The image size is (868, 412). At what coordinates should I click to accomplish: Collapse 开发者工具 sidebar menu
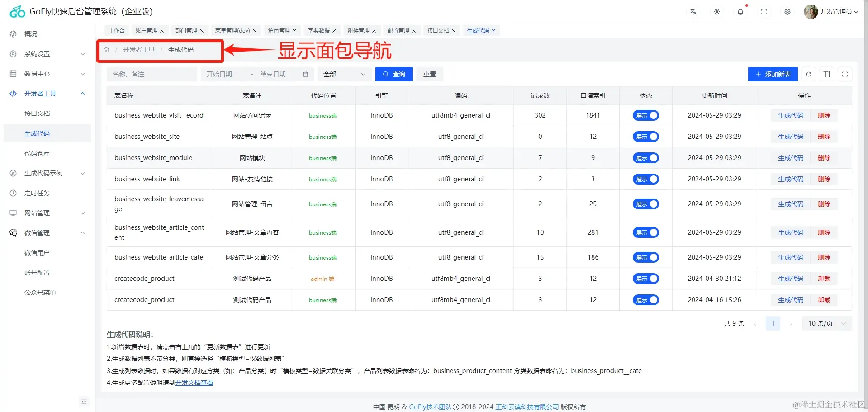(x=47, y=94)
